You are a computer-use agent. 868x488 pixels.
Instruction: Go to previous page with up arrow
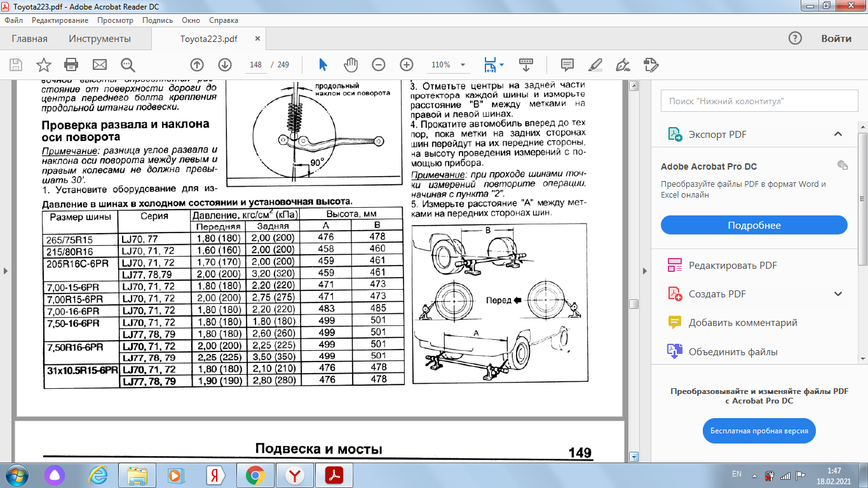[197, 65]
